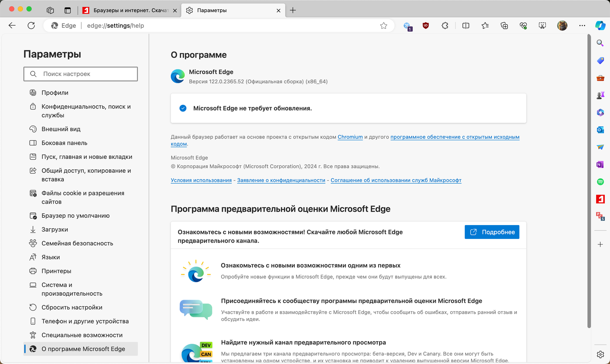This screenshot has height=364, width=610.
Task: Open the profile avatar menu
Action: pos(562,26)
